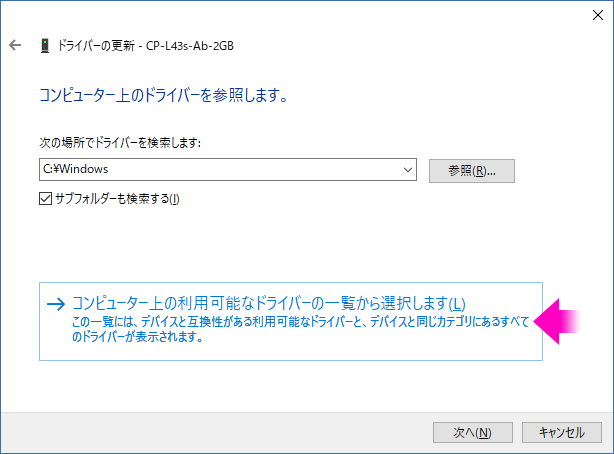614x454 pixels.
Task: Click the blue arrow icon of the command link
Action: pos(56,304)
